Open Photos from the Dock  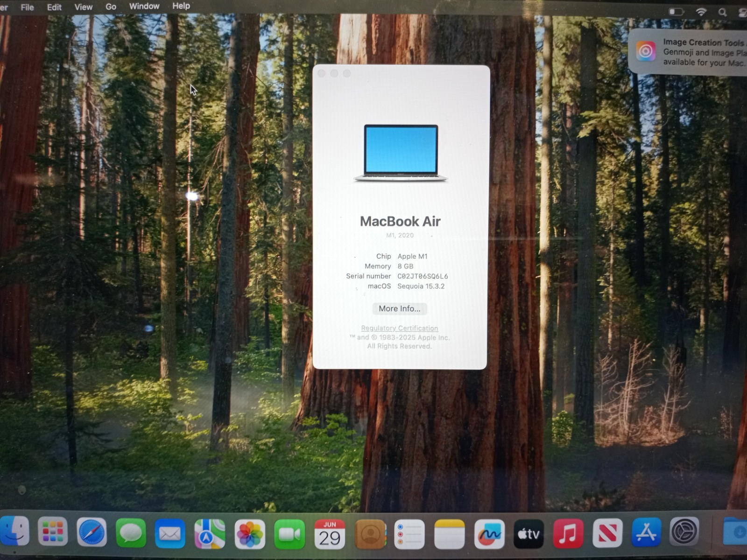point(250,534)
